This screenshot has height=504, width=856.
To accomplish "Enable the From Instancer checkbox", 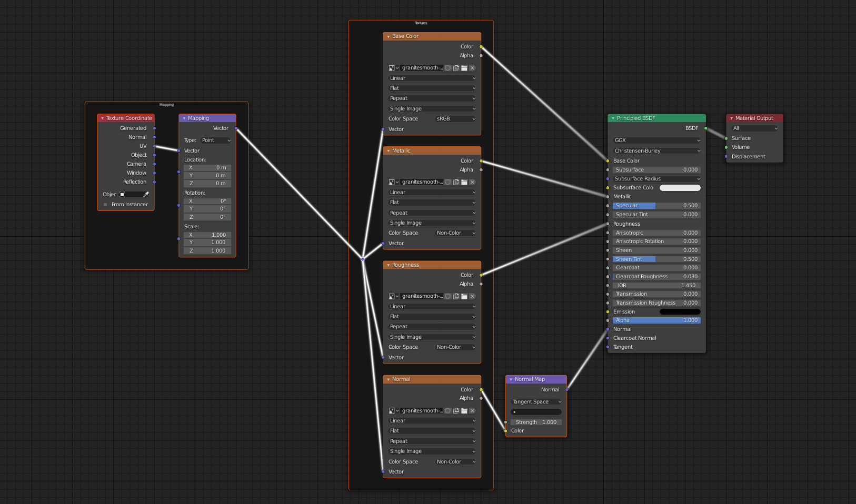I will click(105, 205).
